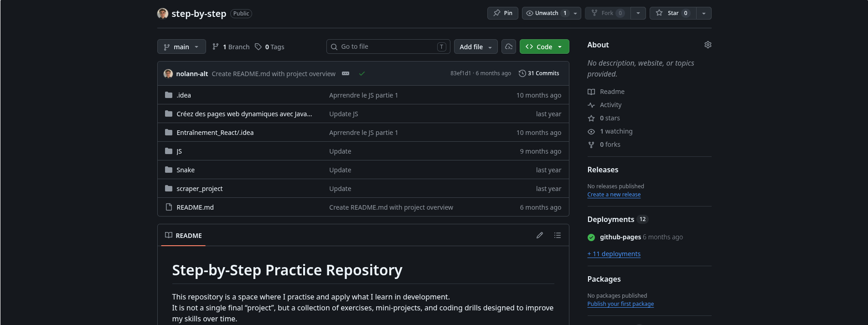Viewport: 868px width, 325px height.
Task: Open the Add file dropdown
Action: tap(476, 46)
